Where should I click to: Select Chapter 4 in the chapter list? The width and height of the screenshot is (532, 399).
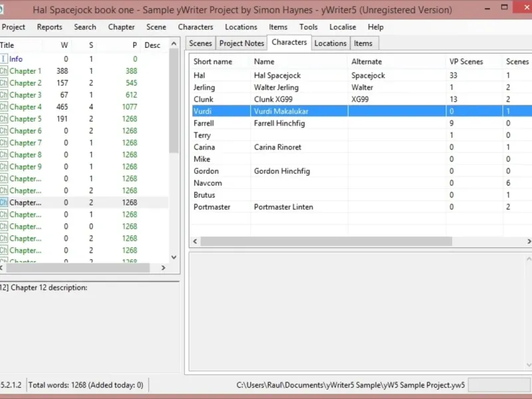pos(84,107)
